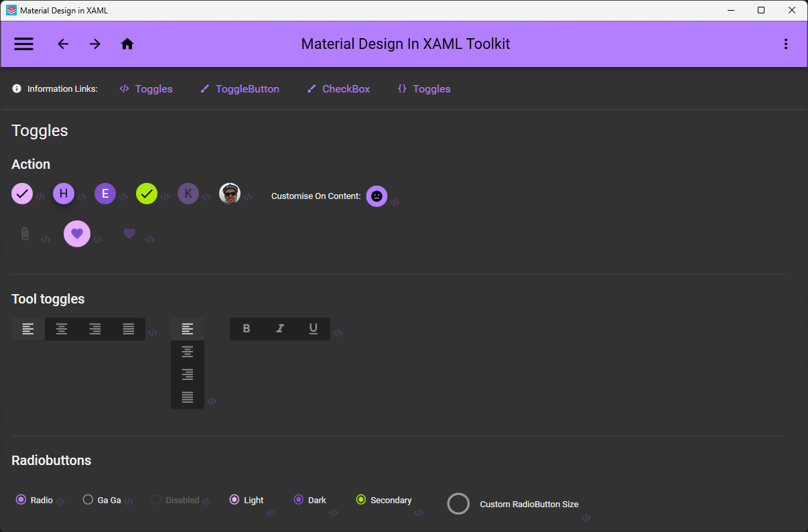
Task: Open the Toggles code link
Action: point(146,88)
